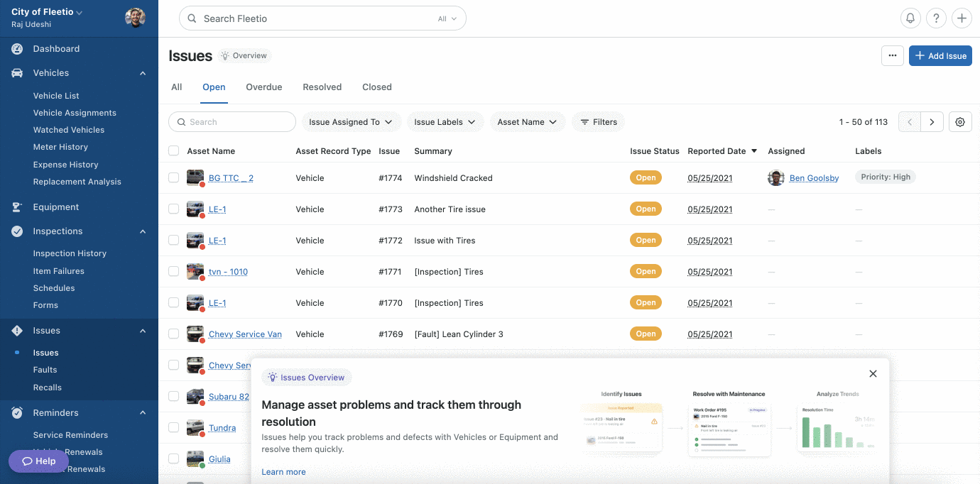Viewport: 980px width, 484px height.
Task: Collapse the Reminders sidebar section
Action: pos(143,413)
